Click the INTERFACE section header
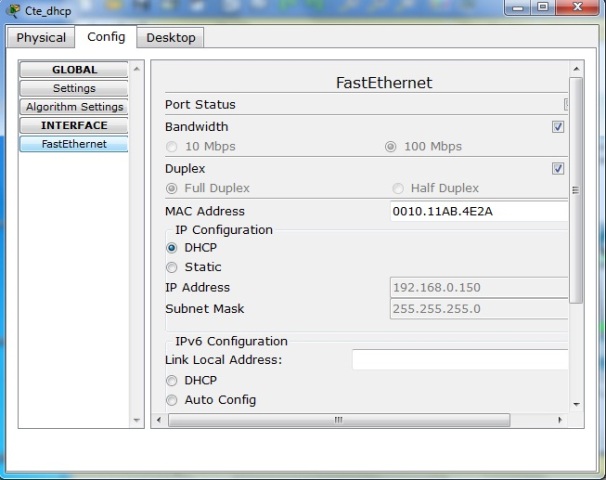Viewport: 606px width, 480px height. coord(74,126)
